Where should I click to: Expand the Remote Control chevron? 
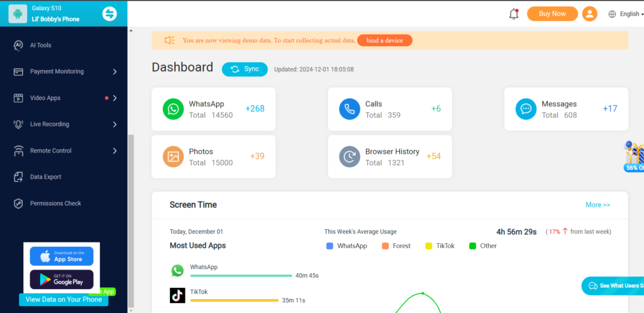[x=114, y=151]
